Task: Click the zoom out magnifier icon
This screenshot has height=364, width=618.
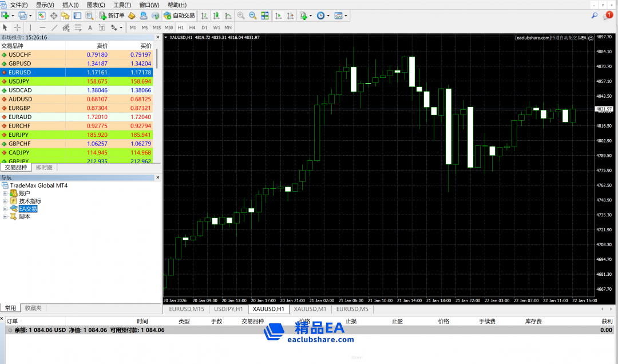Action: pyautogui.click(x=253, y=16)
